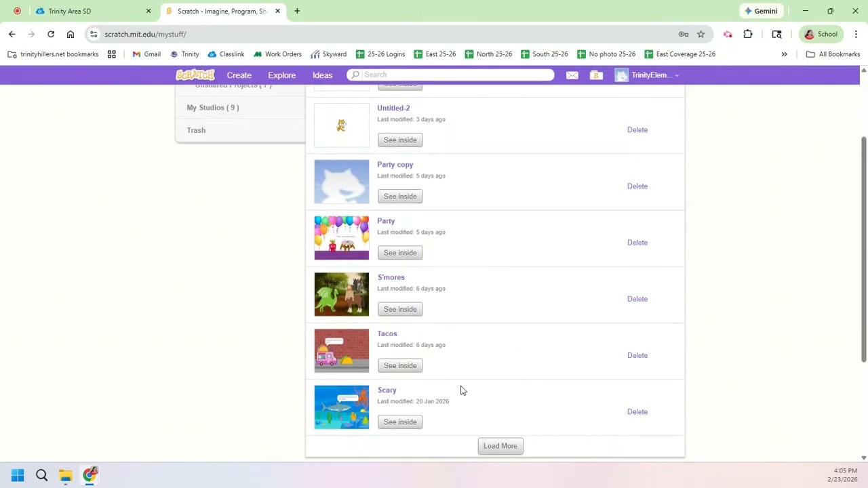Open the Gmail bookmark
The height and width of the screenshot is (488, 868).
point(146,54)
